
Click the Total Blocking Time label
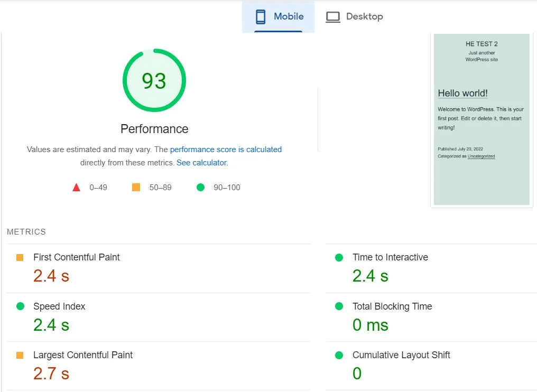(392, 306)
